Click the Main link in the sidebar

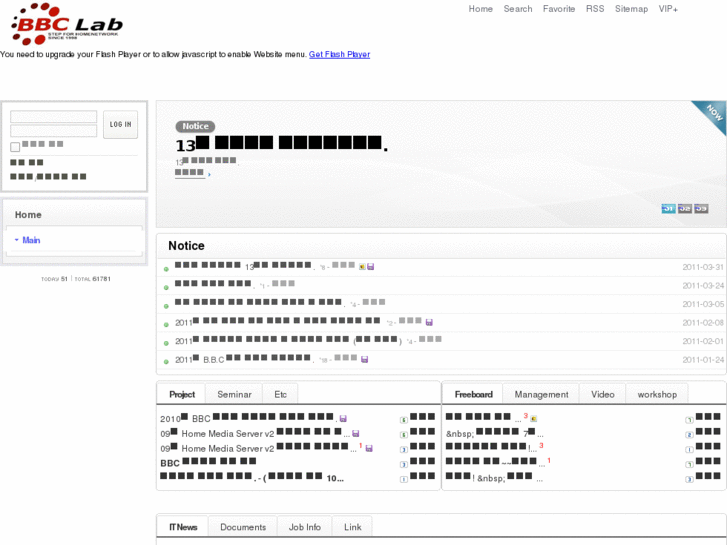pos(31,240)
